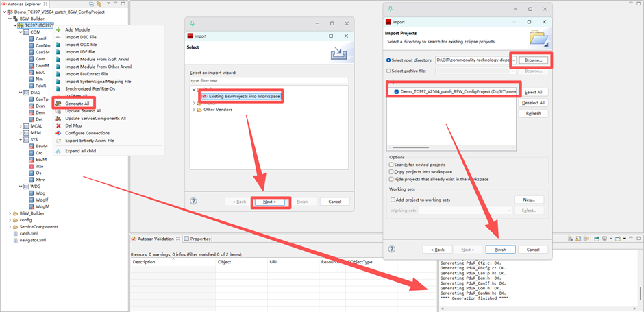This screenshot has height=312, width=644.
Task: Choose Update ServiceComponents All entry
Action: [x=95, y=119]
